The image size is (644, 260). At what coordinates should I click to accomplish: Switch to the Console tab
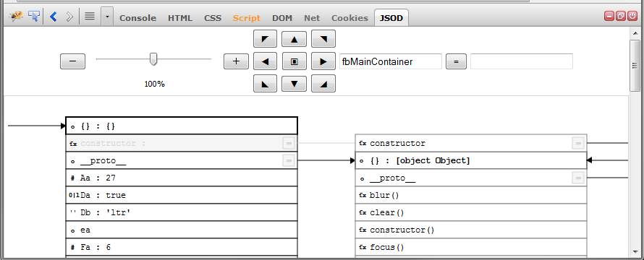(138, 18)
